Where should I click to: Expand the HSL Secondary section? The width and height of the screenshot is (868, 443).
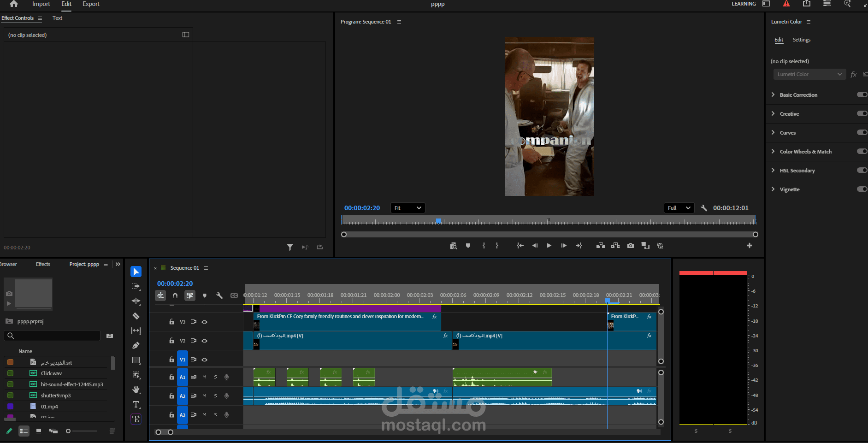tap(773, 170)
